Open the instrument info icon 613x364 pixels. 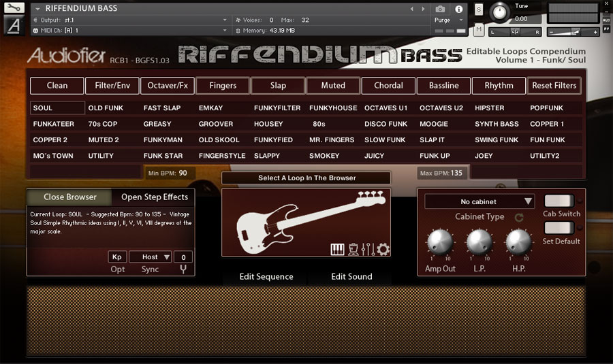click(x=458, y=9)
